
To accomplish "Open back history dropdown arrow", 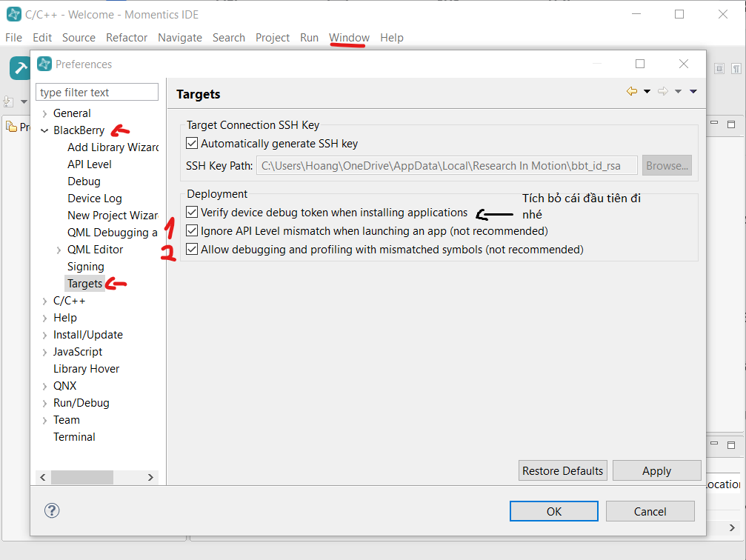I will point(647,91).
